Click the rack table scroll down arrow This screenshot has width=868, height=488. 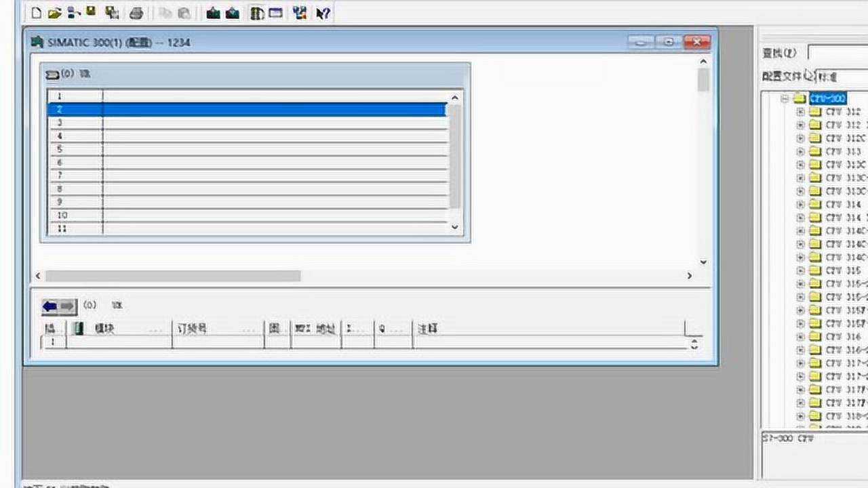(x=455, y=227)
